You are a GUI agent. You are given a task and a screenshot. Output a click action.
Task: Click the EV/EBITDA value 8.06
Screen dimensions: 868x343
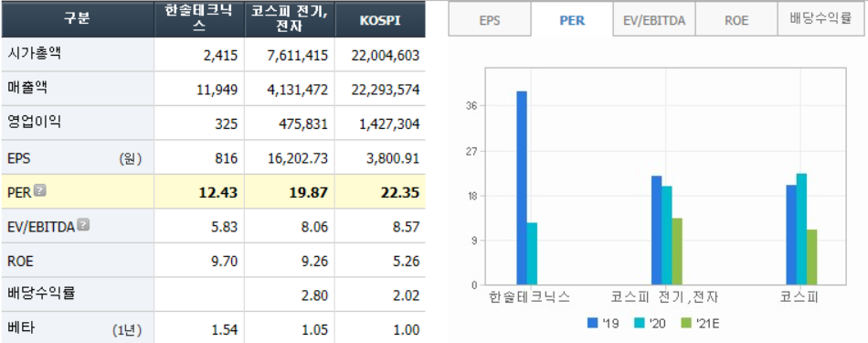pyautogui.click(x=314, y=227)
